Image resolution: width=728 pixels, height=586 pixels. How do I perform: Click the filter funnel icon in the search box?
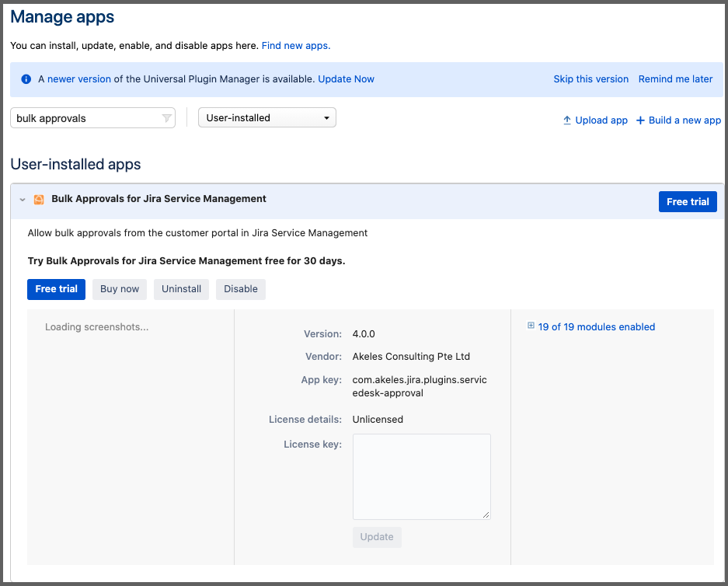click(x=166, y=118)
